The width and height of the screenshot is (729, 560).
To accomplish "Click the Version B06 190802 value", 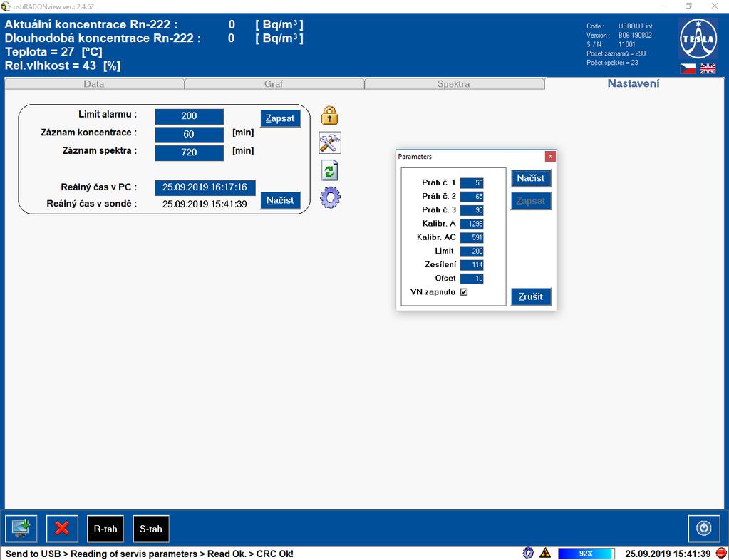I will click(x=635, y=36).
